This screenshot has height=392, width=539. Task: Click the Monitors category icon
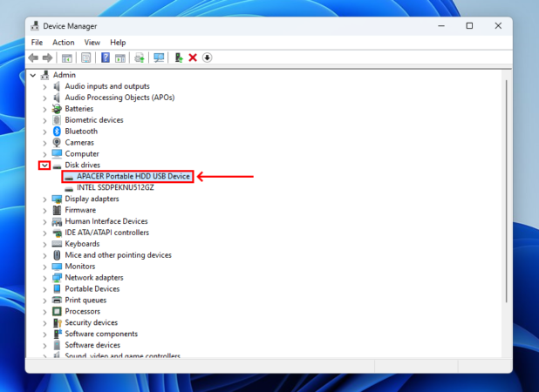coord(57,267)
